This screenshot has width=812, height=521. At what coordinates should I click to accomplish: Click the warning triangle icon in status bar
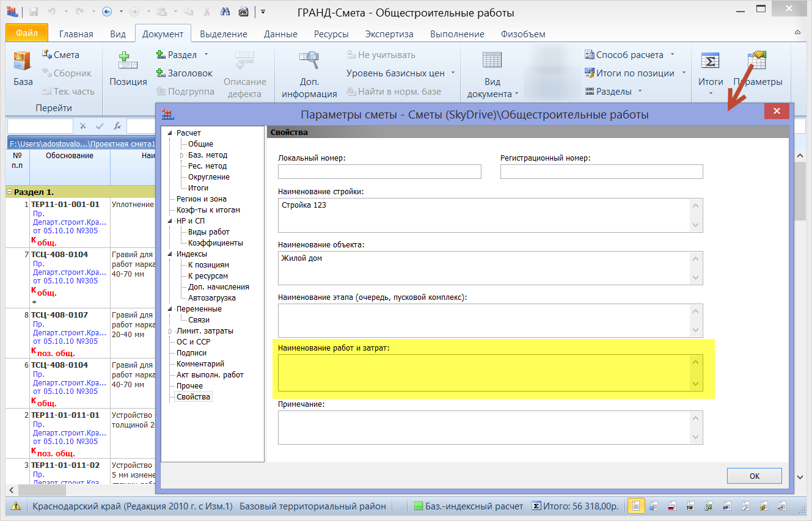[16, 506]
